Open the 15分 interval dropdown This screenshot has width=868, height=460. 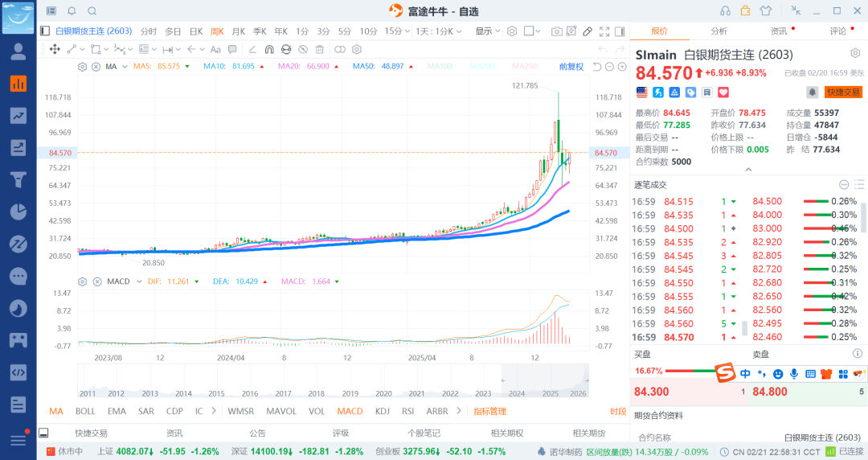pos(397,31)
